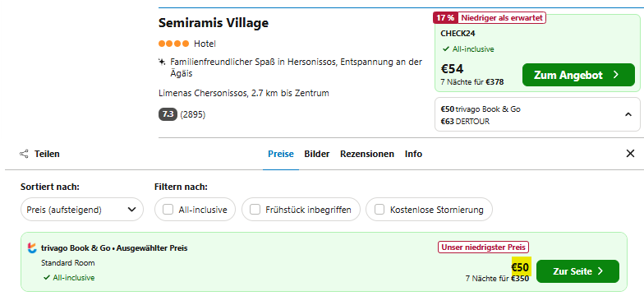The height and width of the screenshot is (296, 644).
Task: Close the hotel details panel
Action: (x=630, y=154)
